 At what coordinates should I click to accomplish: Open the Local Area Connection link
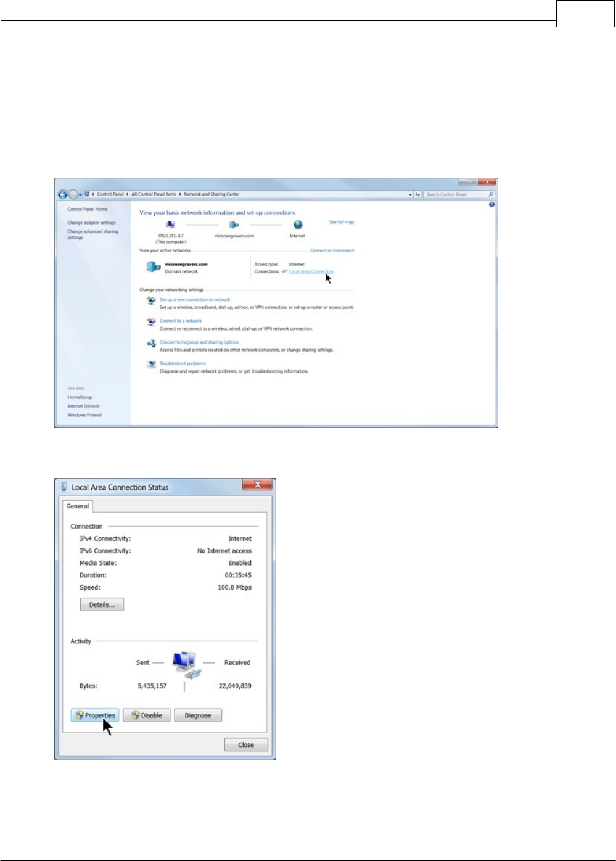[x=311, y=271]
